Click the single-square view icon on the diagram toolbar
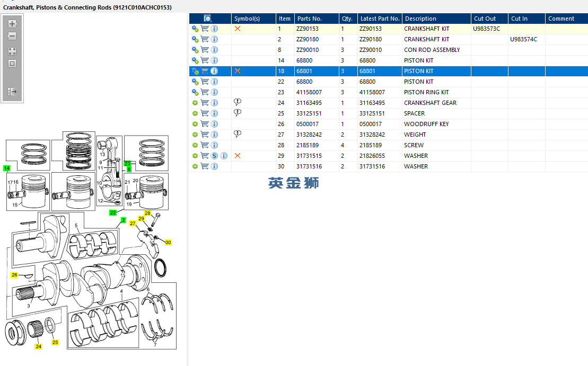The image size is (588, 366). tap(12, 64)
